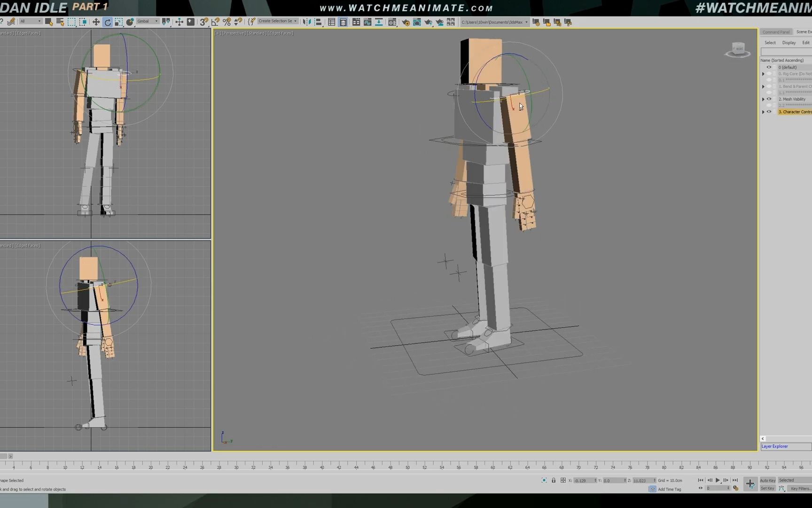Open Select by Name list
Screen dimensions: 812x508
coord(60,22)
